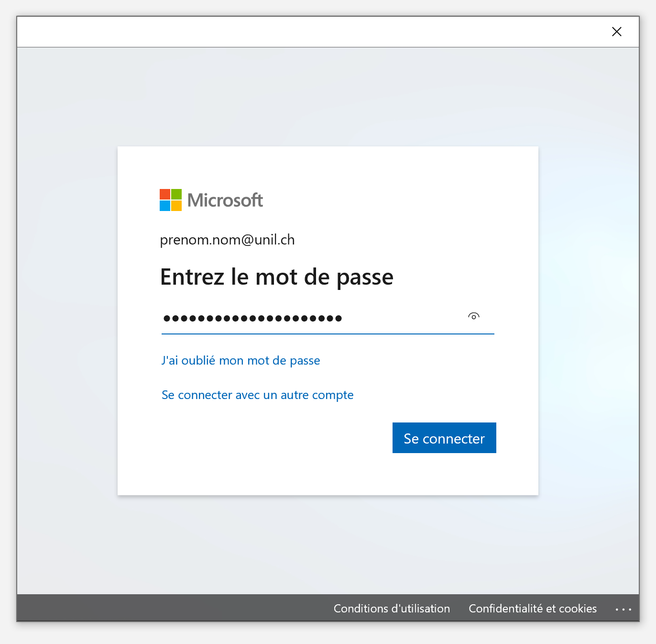Close the sign-in window with X
Viewport: 656px width, 644px height.
[617, 32]
